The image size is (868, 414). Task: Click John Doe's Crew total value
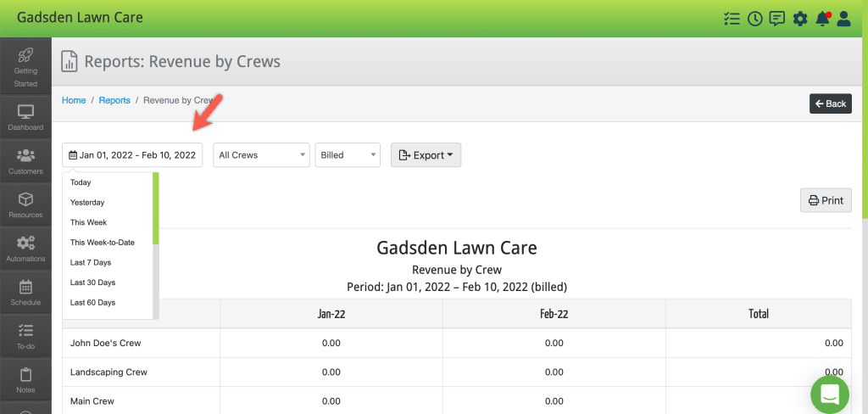pyautogui.click(x=834, y=343)
